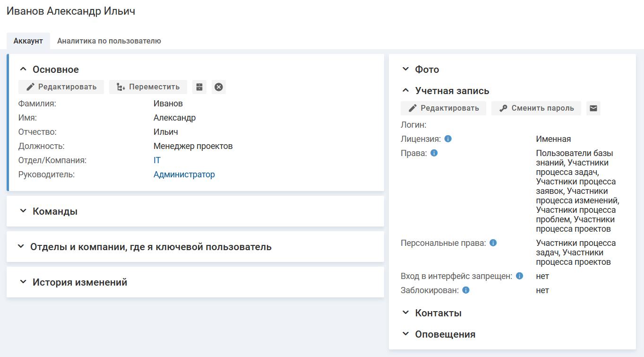Click the info icon beside Персональные права
The height and width of the screenshot is (357, 644).
pos(493,243)
